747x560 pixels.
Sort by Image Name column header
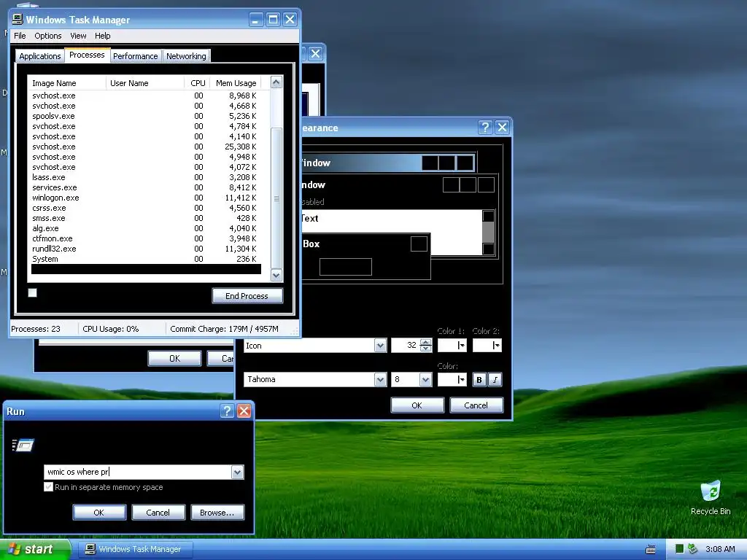[x=67, y=83]
